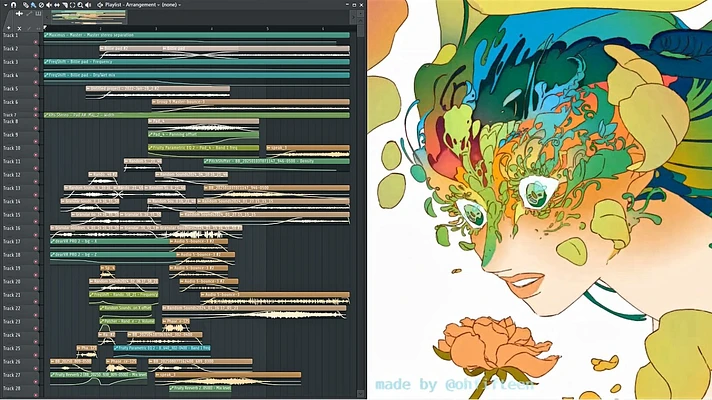
Task: Mute Track 5 with its pink dot
Action: click(x=36, y=96)
